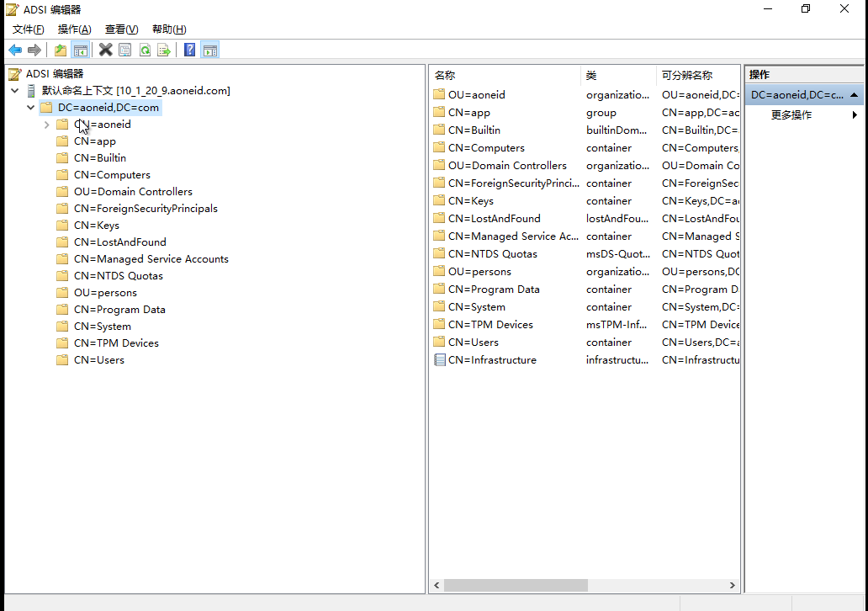Screen dimensions: 868x611
Task: Open Properties via the toolbar icon
Action: [124, 50]
